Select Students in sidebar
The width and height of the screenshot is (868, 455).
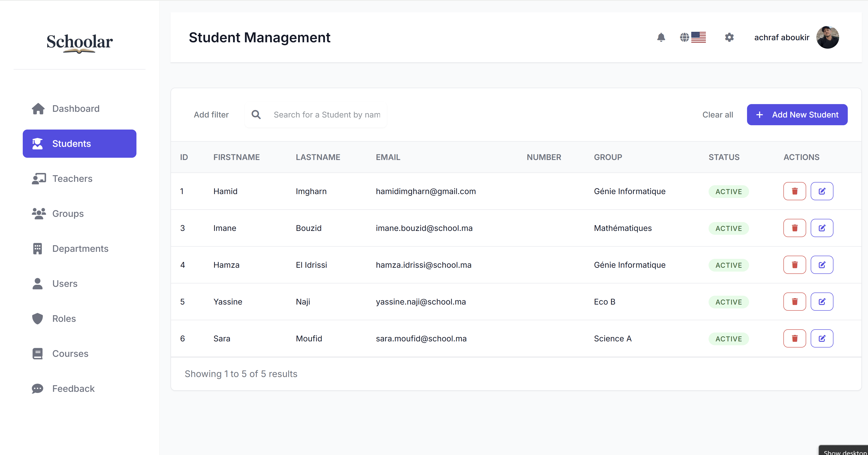tap(80, 143)
